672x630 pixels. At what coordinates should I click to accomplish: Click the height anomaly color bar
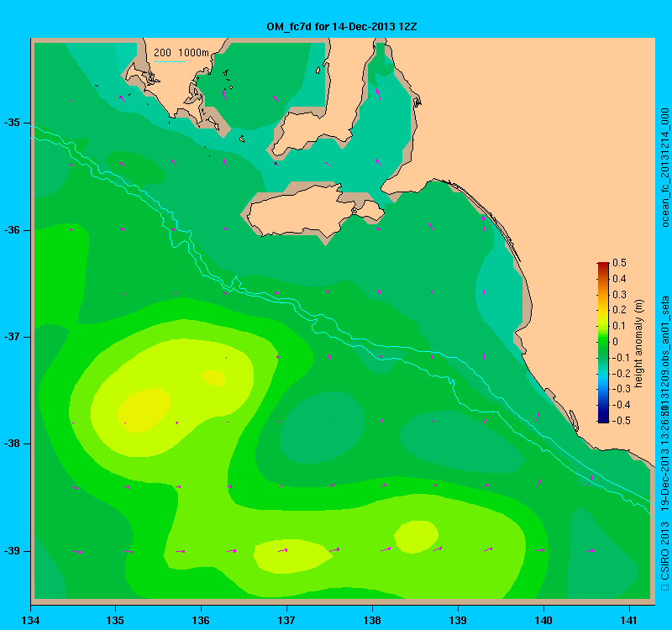click(x=603, y=343)
